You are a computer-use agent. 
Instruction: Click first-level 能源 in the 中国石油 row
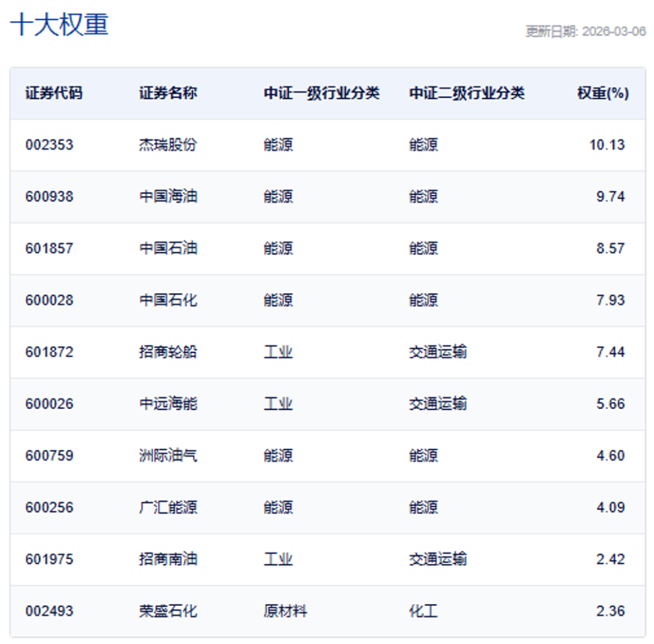pyautogui.click(x=278, y=248)
